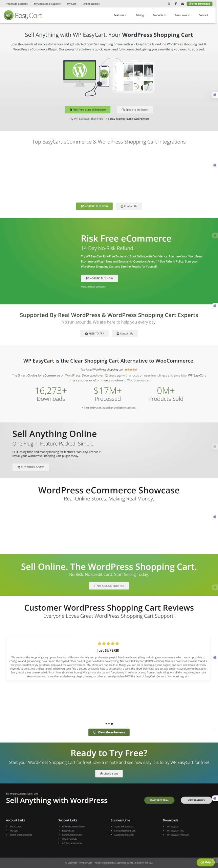
Task: Click the $17M+ Processed statistic
Action: (108, 394)
